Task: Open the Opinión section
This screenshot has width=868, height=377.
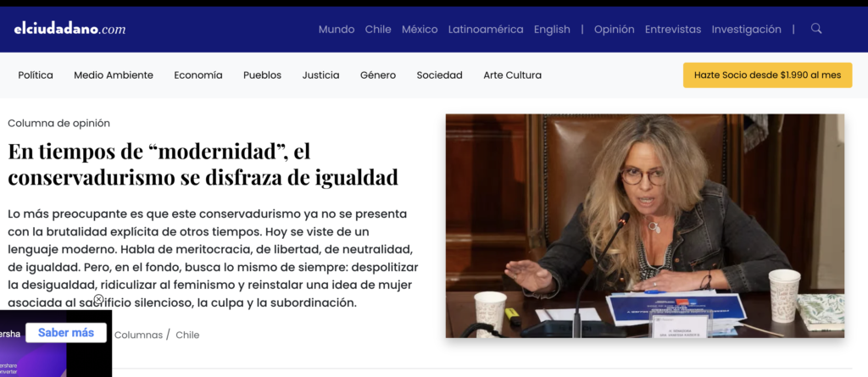Action: (x=614, y=29)
